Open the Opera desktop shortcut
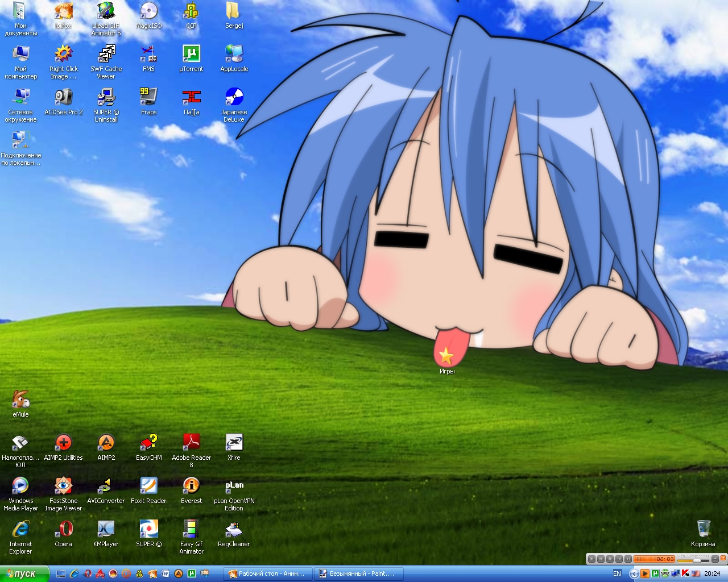The height and width of the screenshot is (582, 728). click(63, 534)
